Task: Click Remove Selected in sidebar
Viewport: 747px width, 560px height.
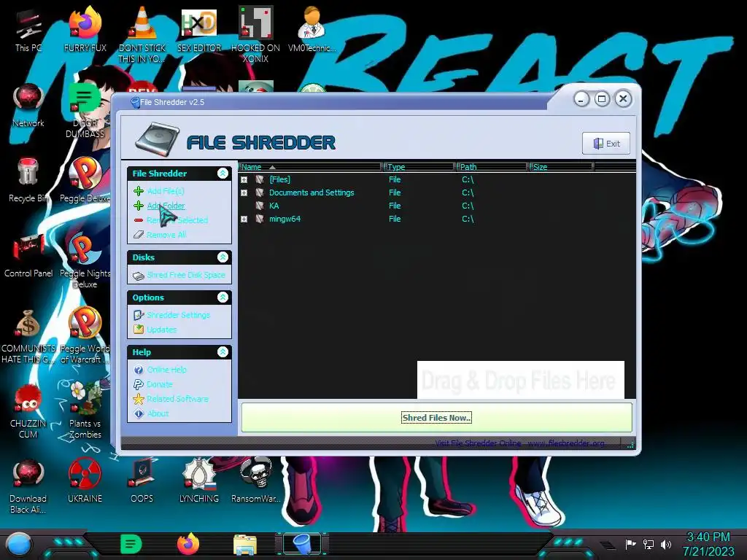Action: point(177,220)
